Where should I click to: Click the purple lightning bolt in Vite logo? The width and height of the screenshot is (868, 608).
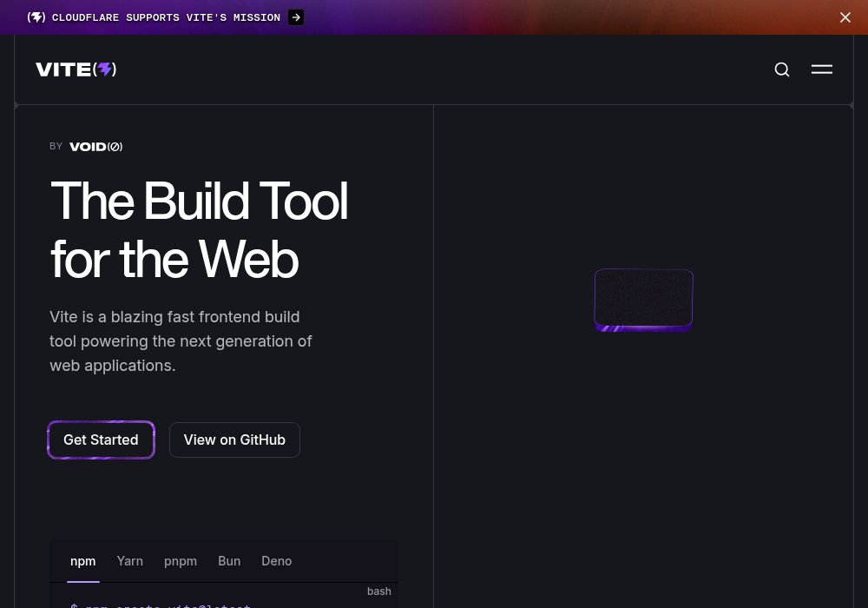tap(105, 69)
